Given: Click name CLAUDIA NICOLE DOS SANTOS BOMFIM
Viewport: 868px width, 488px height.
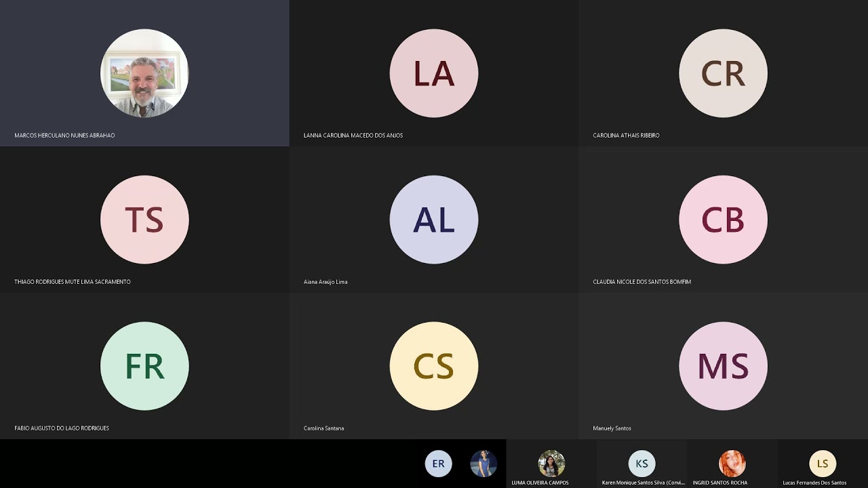Looking at the screenshot, I should tap(642, 282).
